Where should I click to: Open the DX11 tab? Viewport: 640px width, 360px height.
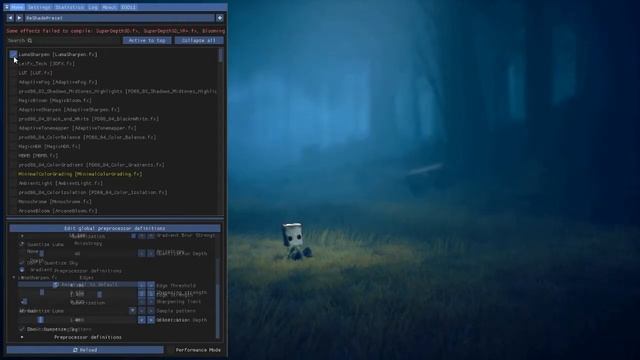coord(129,7)
